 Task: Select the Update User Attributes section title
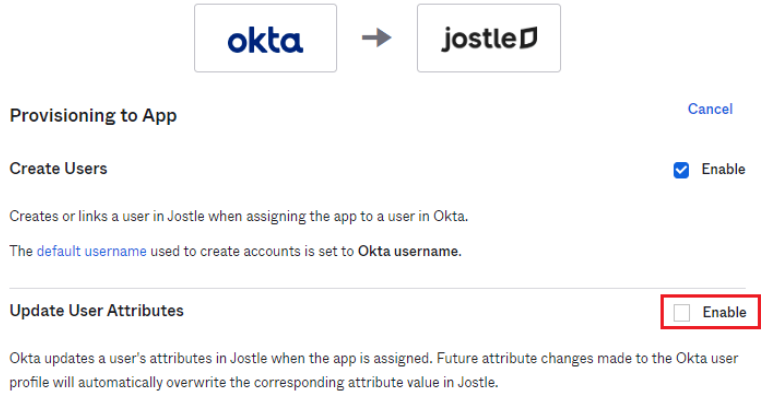pos(97,311)
